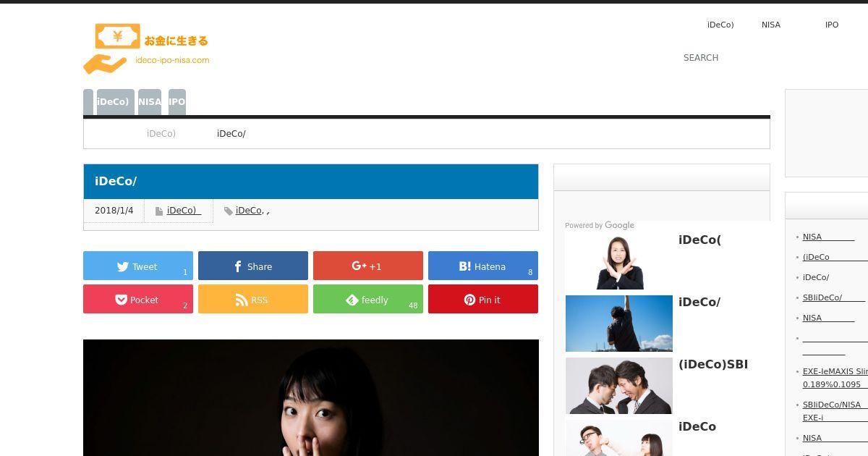Click the site logo with yen icon

(x=147, y=48)
